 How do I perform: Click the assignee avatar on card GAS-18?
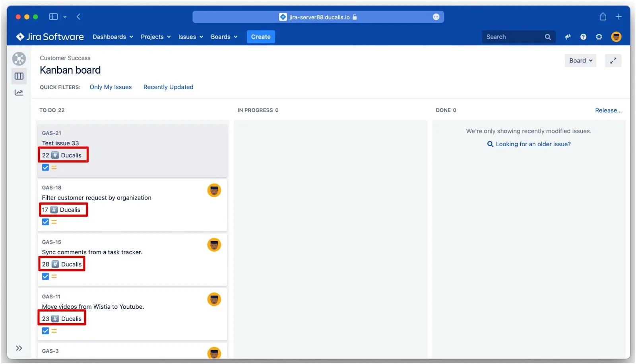tap(214, 190)
